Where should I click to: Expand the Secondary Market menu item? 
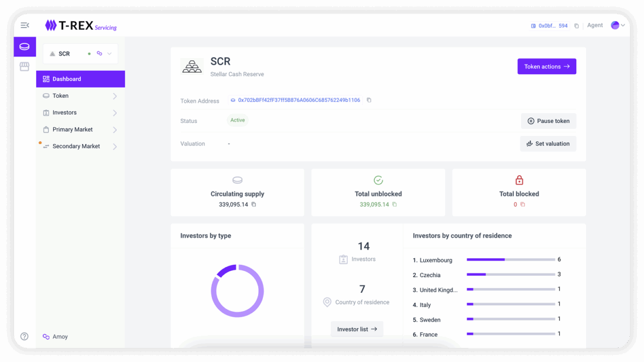[80, 146]
